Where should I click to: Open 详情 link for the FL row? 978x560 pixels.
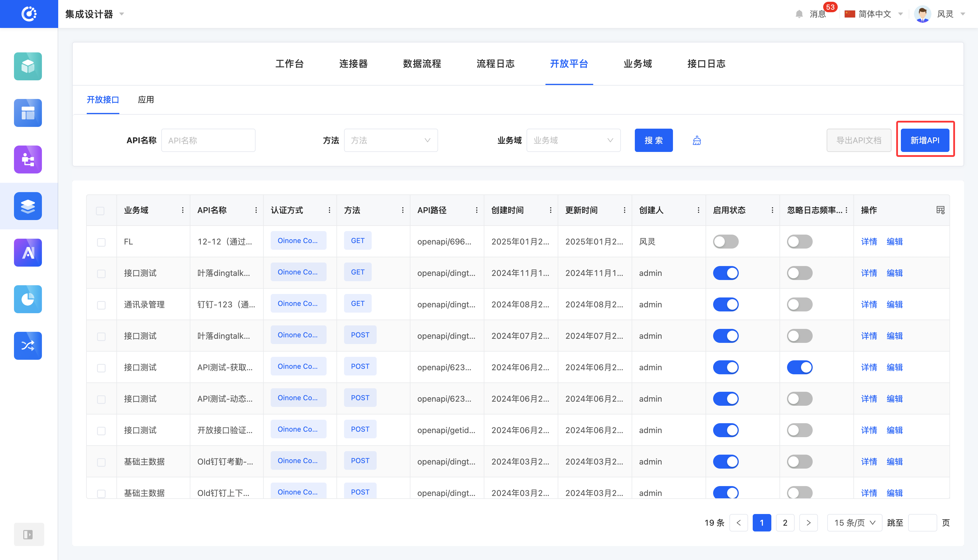869,242
